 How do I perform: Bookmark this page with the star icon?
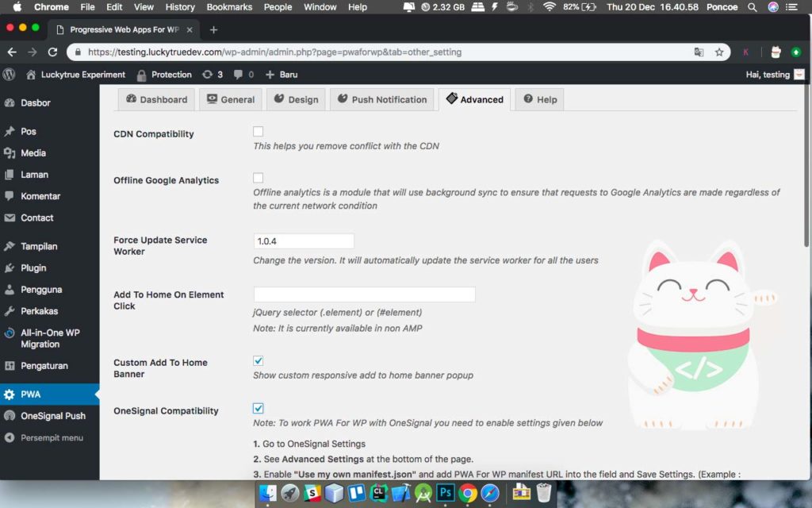tap(719, 52)
